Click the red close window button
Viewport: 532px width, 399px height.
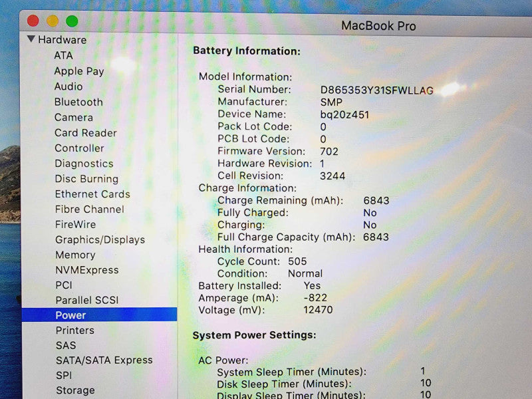click(x=33, y=21)
